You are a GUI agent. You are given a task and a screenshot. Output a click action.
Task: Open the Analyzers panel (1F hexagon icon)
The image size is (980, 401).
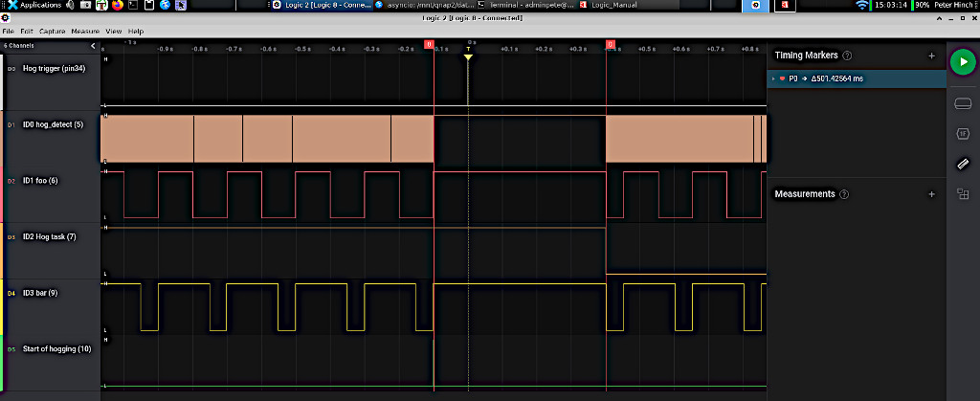pyautogui.click(x=963, y=134)
